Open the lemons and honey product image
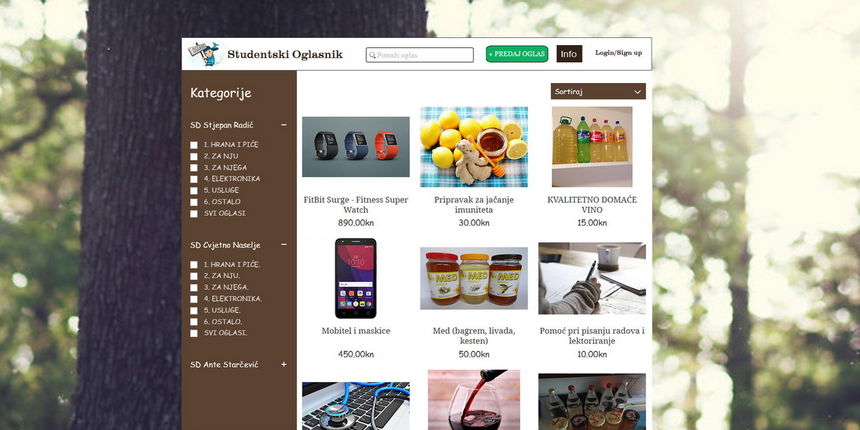860x430 pixels. point(474,146)
